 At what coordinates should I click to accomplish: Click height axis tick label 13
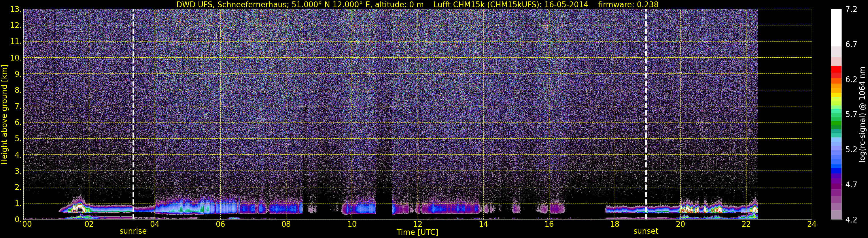coord(16,10)
